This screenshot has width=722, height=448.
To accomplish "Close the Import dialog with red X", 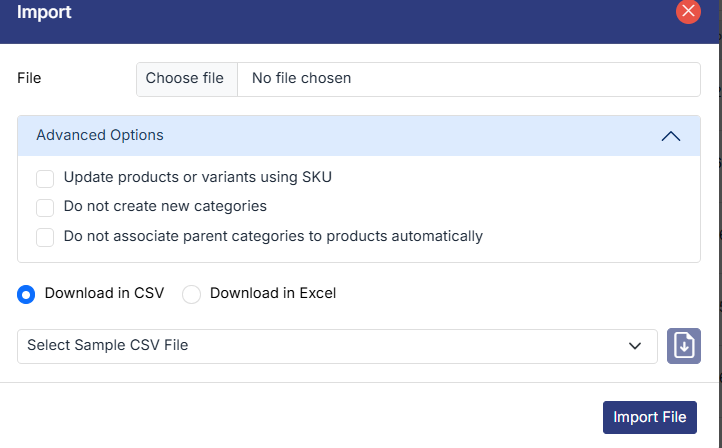I will (688, 12).
